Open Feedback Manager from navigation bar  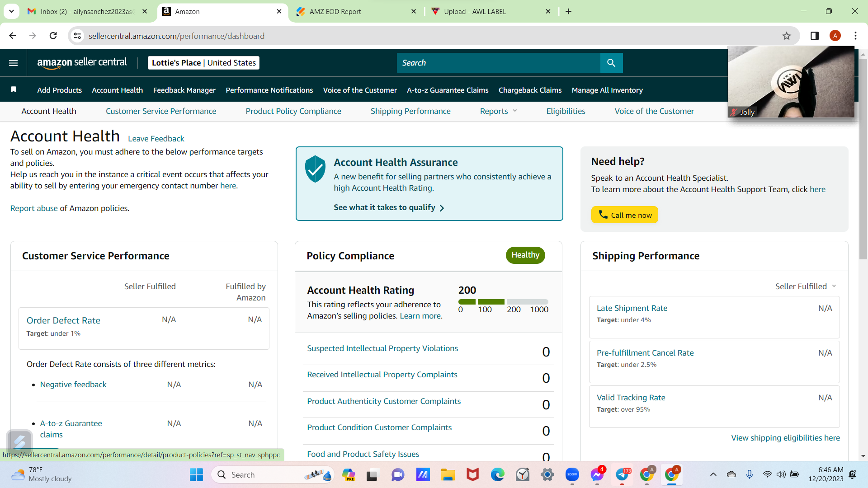pyautogui.click(x=184, y=90)
